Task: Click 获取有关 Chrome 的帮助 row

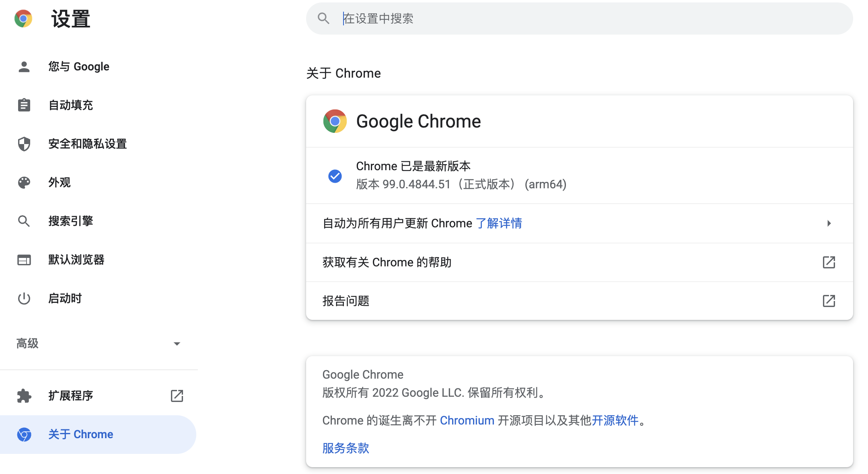Action: pos(579,262)
